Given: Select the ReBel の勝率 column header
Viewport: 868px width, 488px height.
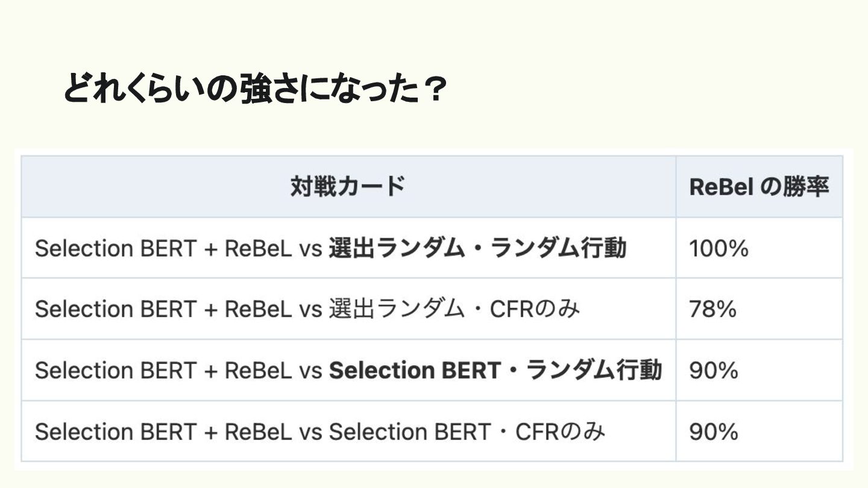Looking at the screenshot, I should point(758,187).
